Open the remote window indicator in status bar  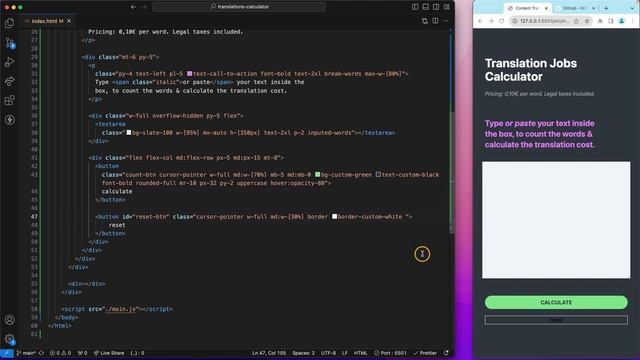[7, 353]
